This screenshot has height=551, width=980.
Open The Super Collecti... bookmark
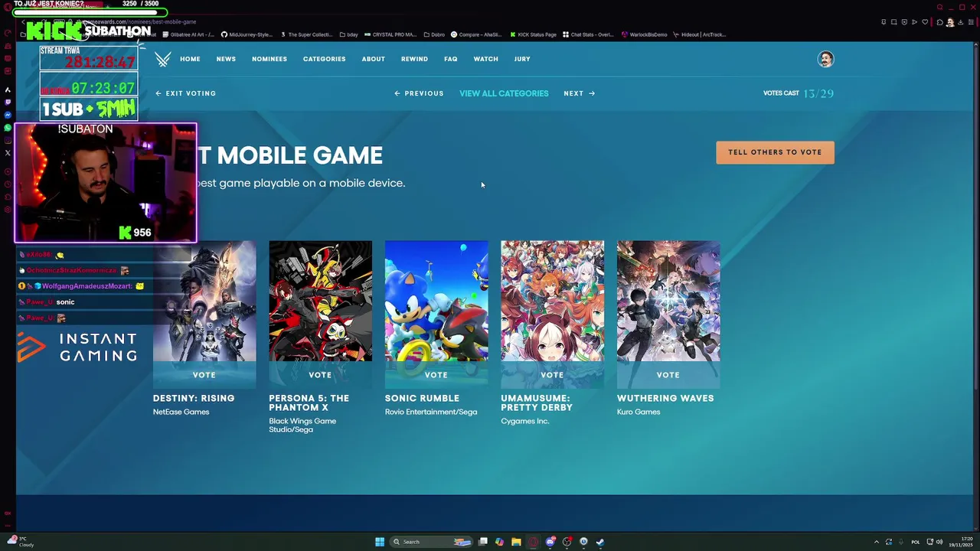click(x=306, y=34)
